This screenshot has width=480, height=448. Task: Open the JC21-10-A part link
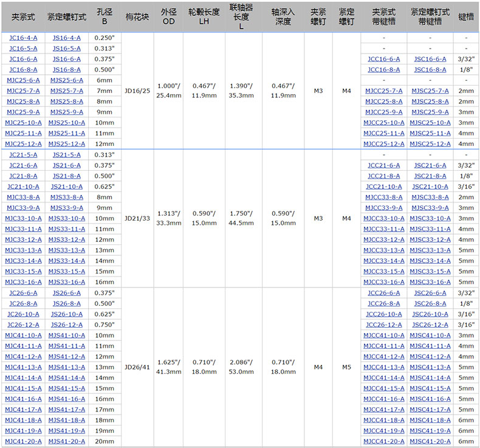(x=23, y=187)
